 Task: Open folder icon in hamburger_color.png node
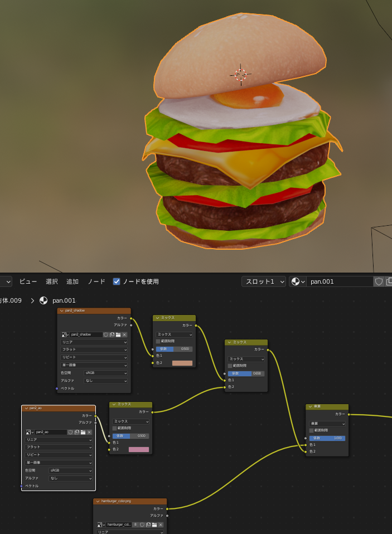point(154,525)
